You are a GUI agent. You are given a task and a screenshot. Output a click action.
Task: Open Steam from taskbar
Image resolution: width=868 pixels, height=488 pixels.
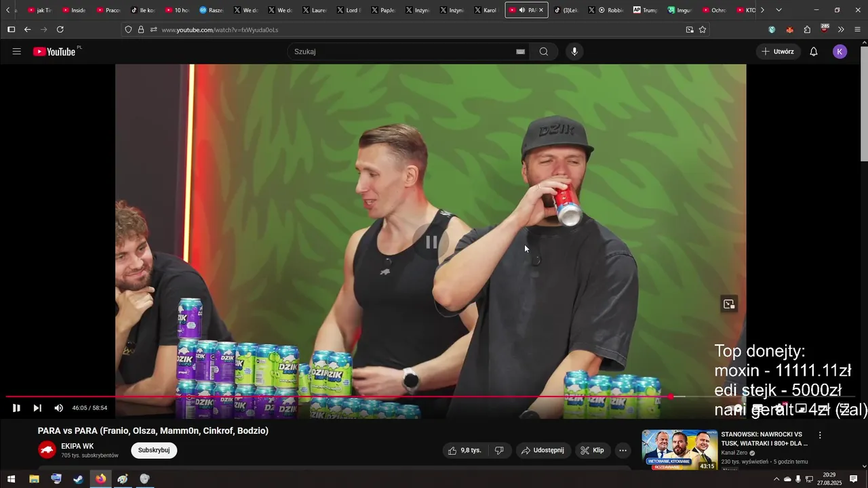[79, 479]
